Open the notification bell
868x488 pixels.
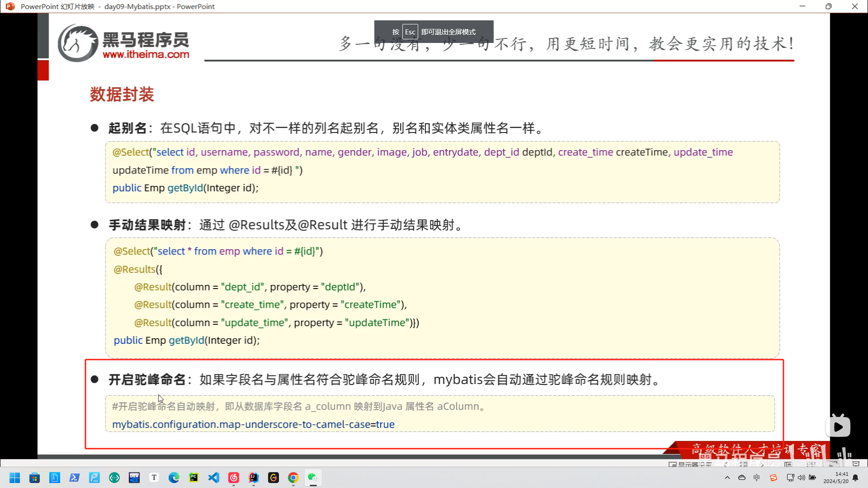(855, 478)
